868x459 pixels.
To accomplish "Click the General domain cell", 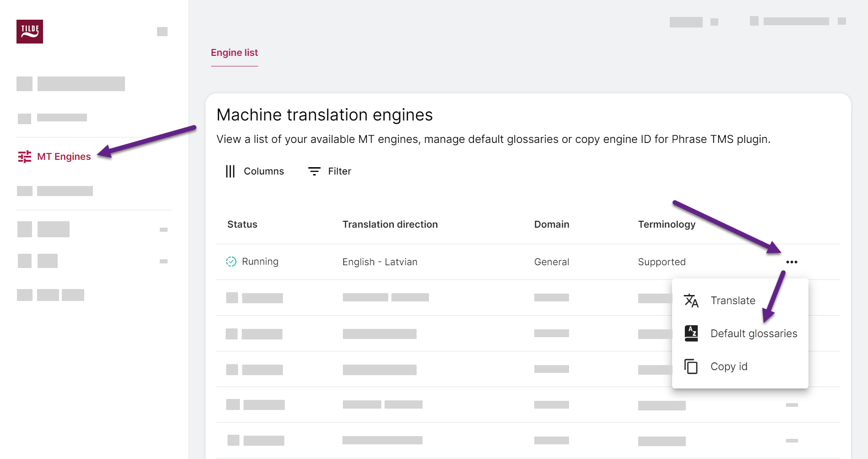I will point(552,262).
